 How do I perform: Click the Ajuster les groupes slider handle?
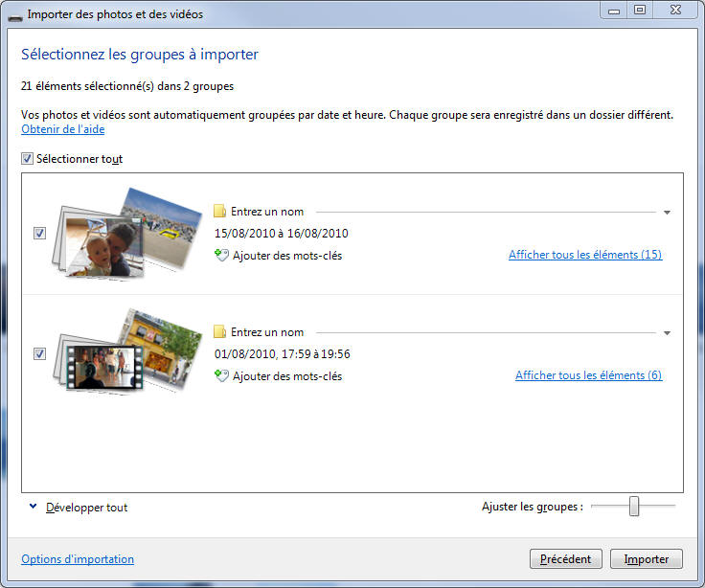(634, 507)
